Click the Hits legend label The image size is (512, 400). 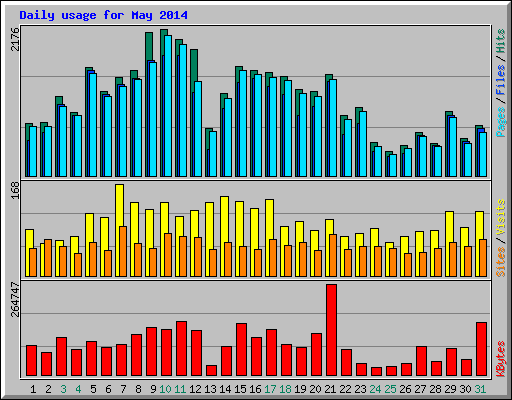pyautogui.click(x=501, y=41)
